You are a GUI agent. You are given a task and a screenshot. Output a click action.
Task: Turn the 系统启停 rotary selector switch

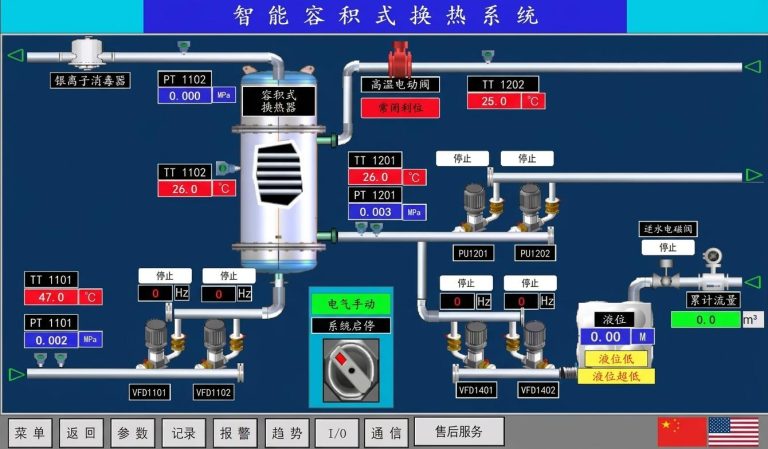(351, 370)
